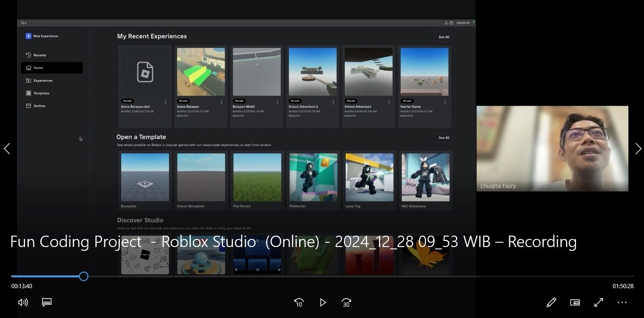Click the New Experience plus button

28,36
